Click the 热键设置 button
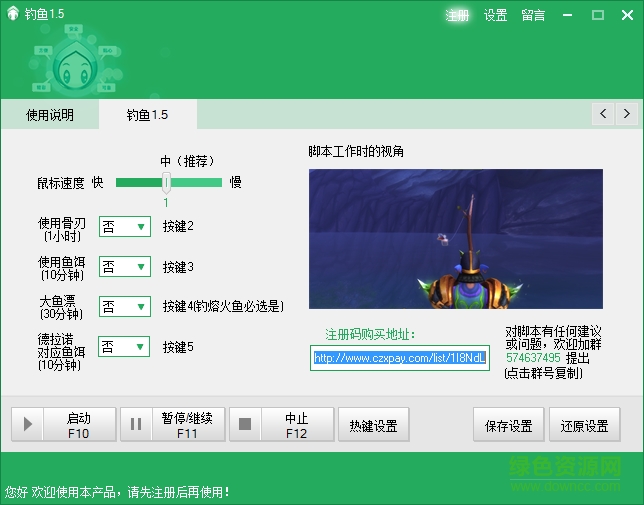This screenshot has height=505, width=644. click(x=374, y=425)
